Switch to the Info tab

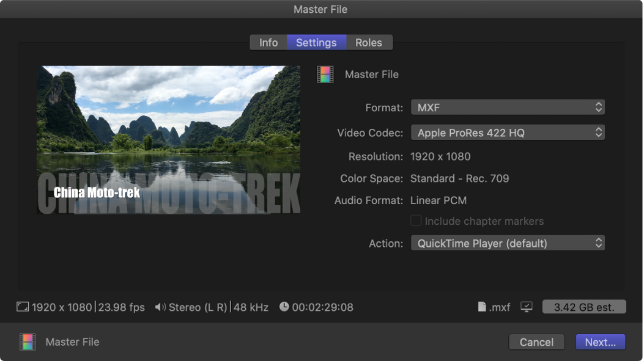pyautogui.click(x=268, y=43)
